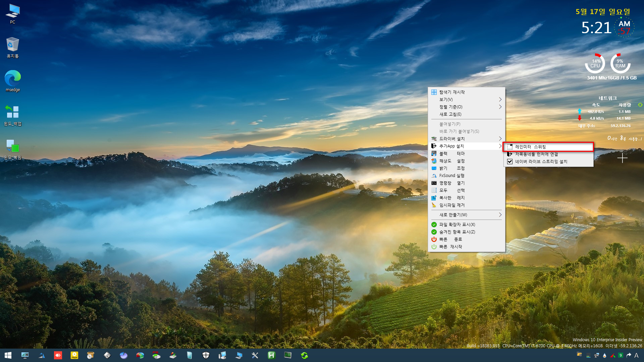Open the purple pie-chart partition taskbar icon

(123, 355)
